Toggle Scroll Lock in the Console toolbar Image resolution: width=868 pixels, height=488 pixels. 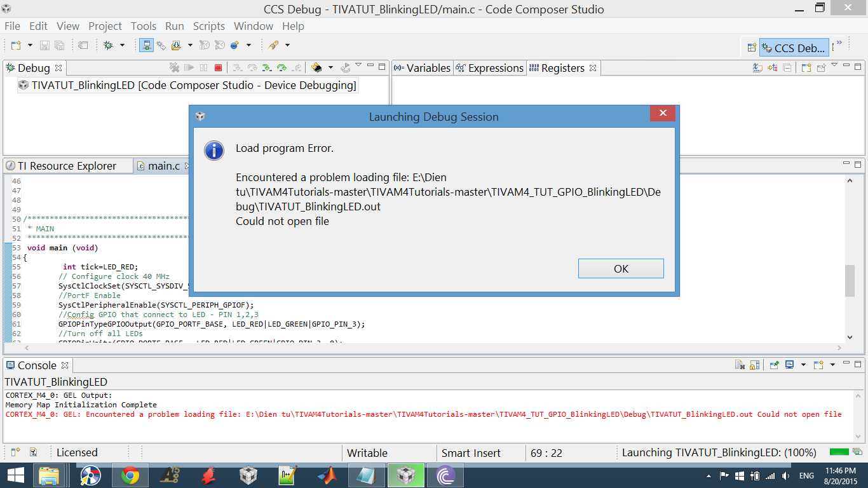(755, 365)
